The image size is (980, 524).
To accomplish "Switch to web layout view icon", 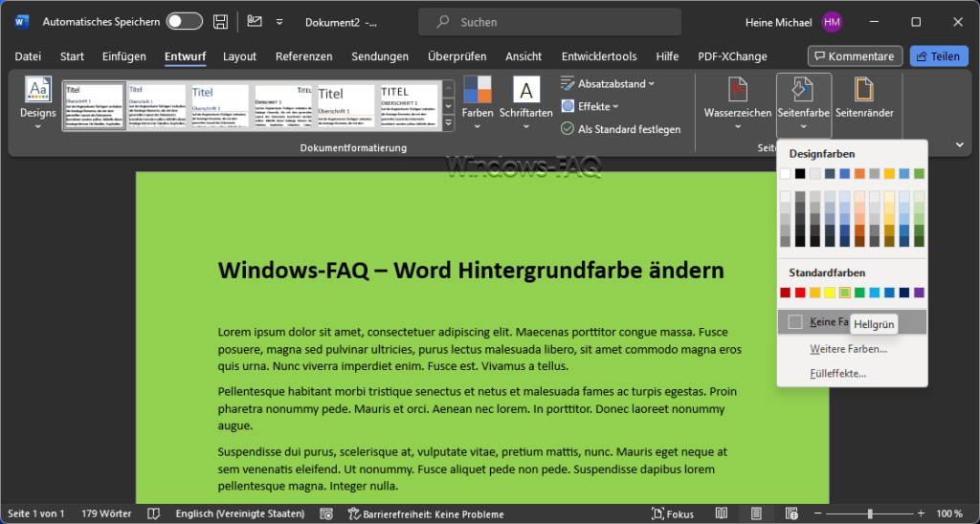I will (x=791, y=514).
